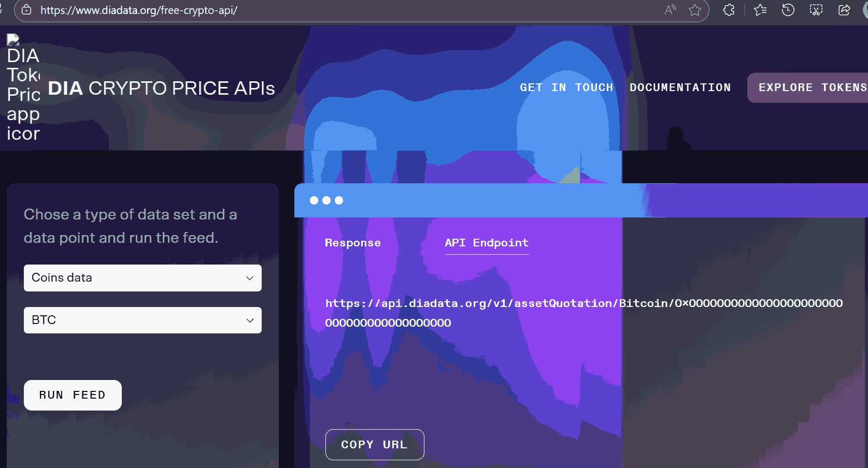Click the EXPLORE TOKENS button
This screenshot has width=868, height=468.
click(x=814, y=87)
